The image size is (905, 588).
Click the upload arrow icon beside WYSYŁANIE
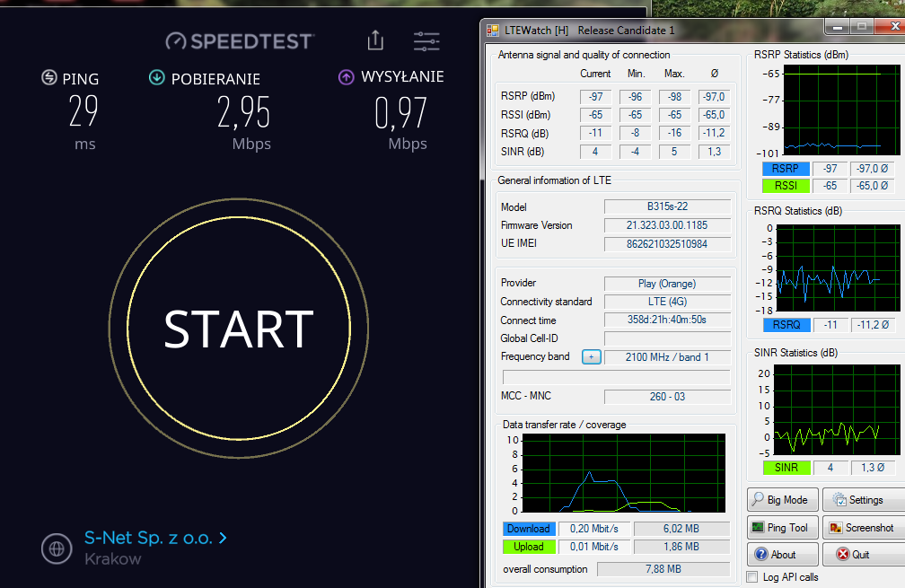coord(347,76)
